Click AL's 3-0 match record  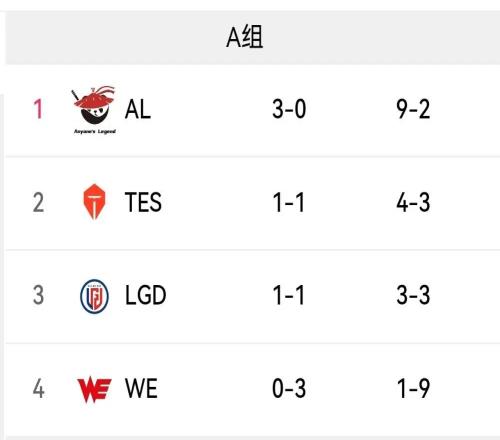289,109
